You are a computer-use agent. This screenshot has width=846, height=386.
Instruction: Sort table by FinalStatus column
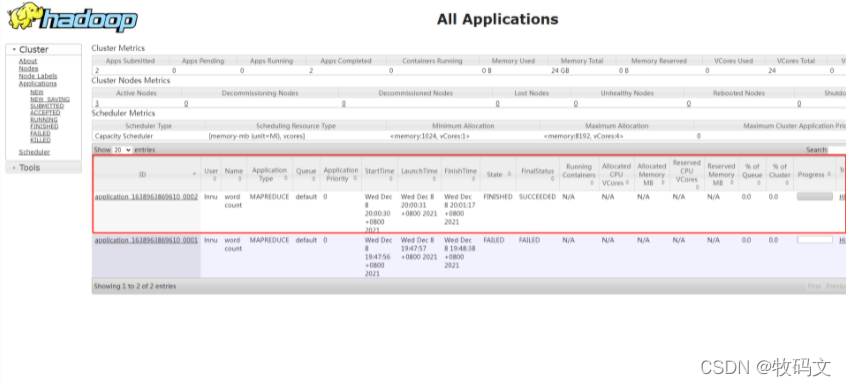[537, 174]
